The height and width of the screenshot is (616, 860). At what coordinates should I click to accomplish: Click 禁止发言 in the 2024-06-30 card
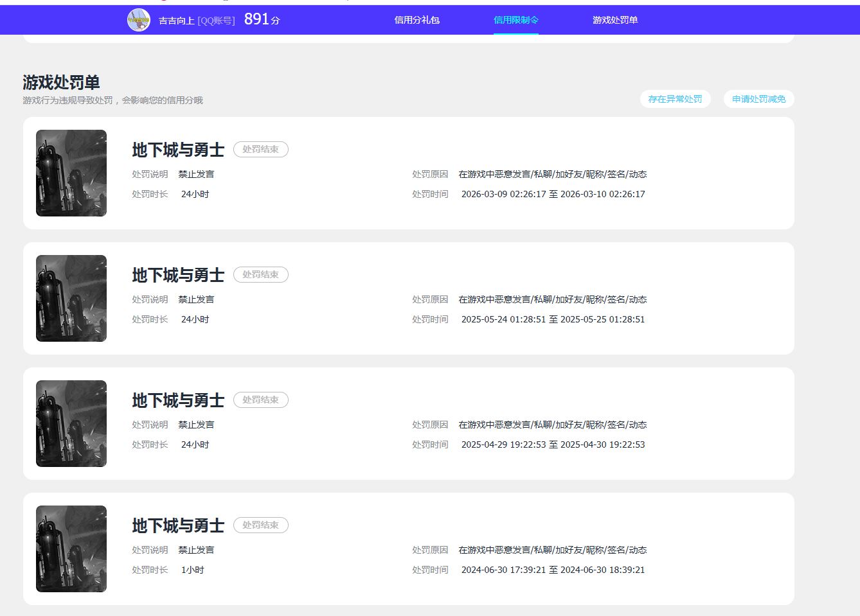pyautogui.click(x=196, y=550)
